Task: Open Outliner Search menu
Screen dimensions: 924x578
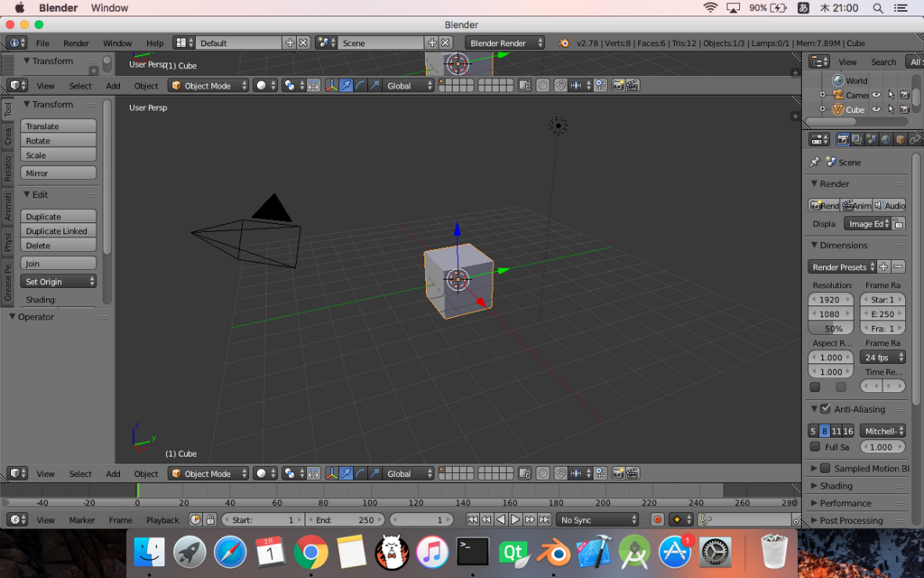Action: 883,61
